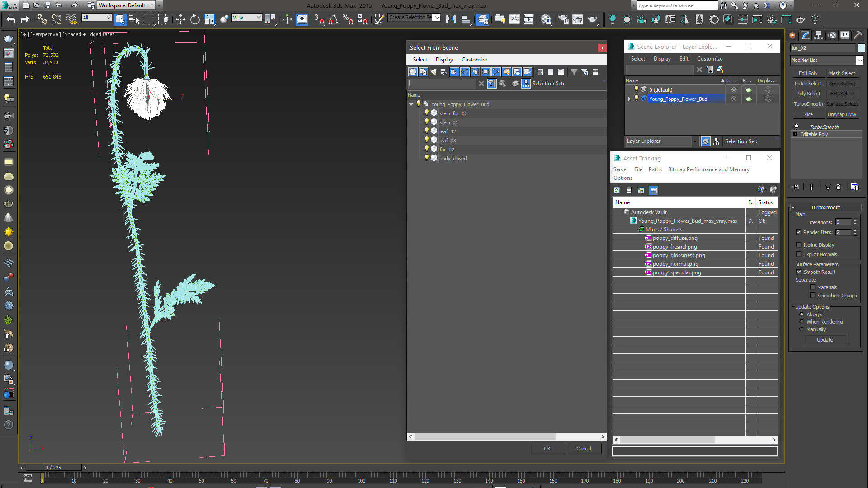Image resolution: width=868 pixels, height=488 pixels.
Task: Choose the Select and Rotate tool
Action: click(195, 19)
